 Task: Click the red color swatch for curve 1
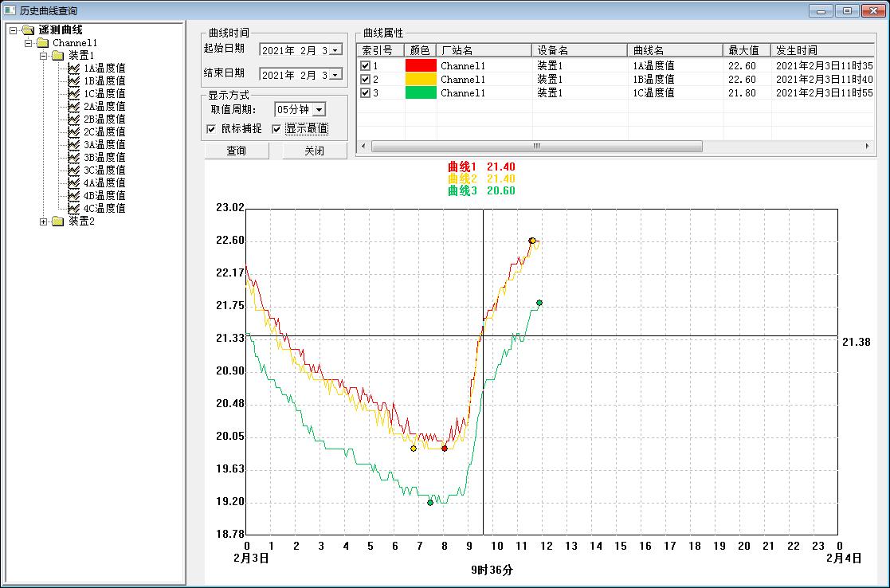pyautogui.click(x=421, y=66)
